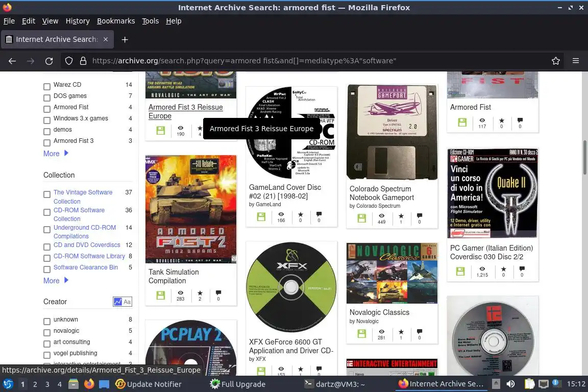Click the views eye icon on Novalogic Classics card
588x392 pixels.
point(381,332)
